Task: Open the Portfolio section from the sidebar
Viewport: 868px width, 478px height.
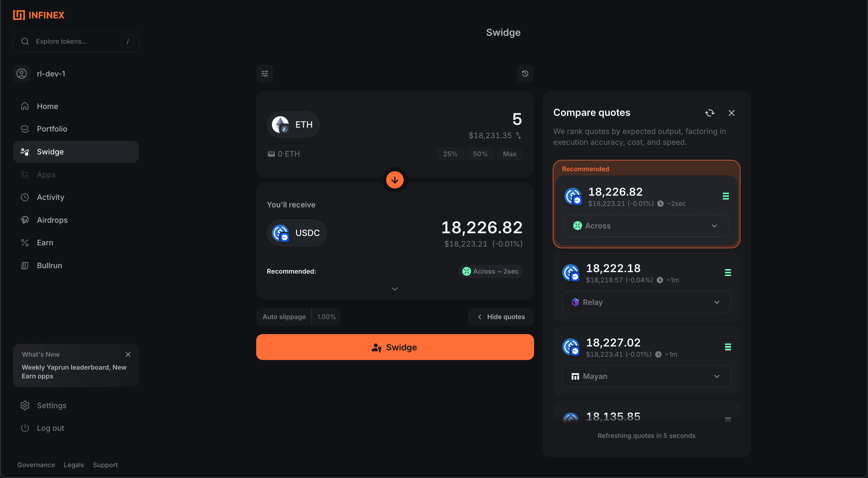Action: coord(52,129)
